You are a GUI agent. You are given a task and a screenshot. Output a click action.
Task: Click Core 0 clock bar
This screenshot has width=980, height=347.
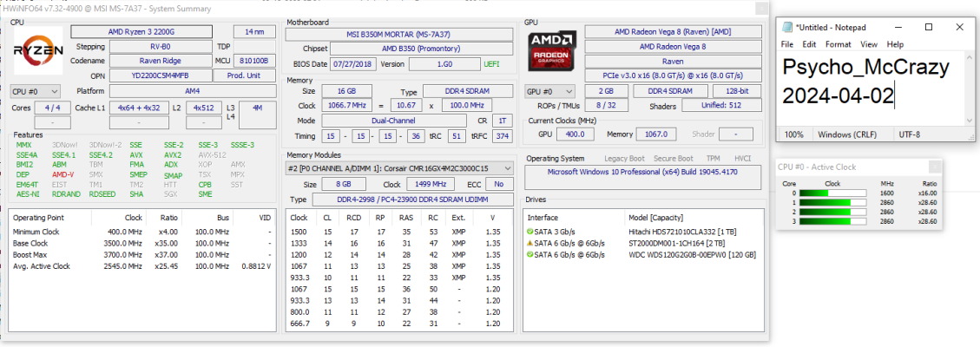point(833,193)
